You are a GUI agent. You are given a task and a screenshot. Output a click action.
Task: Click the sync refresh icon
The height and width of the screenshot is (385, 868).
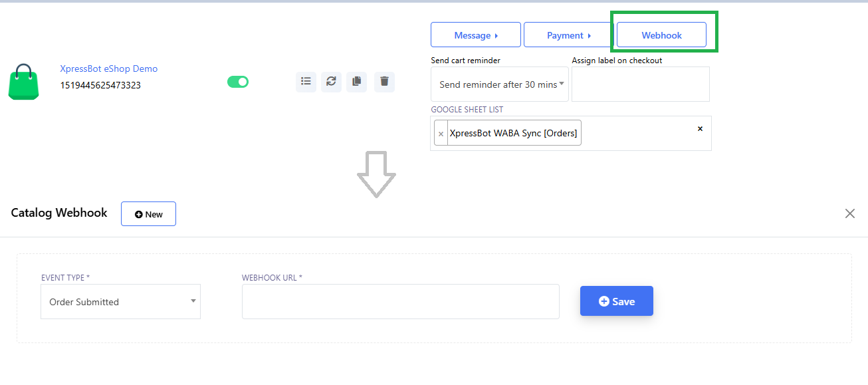point(331,82)
